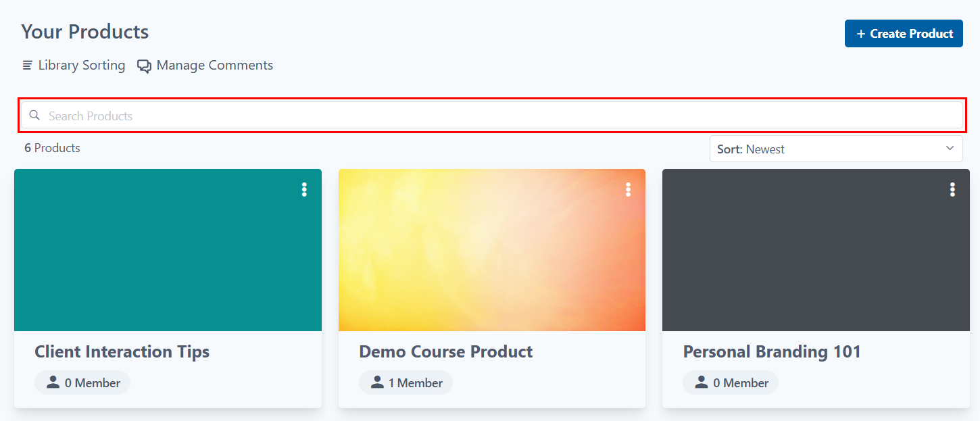Select the teal Client Interaction Tips thumbnail
The image size is (980, 421).
(x=168, y=250)
